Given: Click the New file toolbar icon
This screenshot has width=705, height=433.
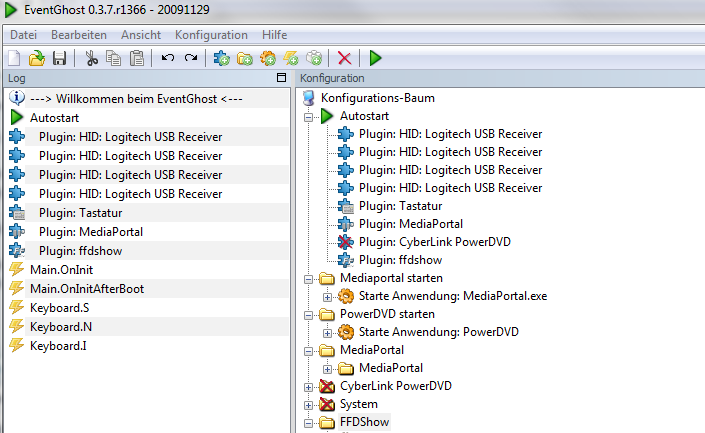Looking at the screenshot, I should pos(14,58).
